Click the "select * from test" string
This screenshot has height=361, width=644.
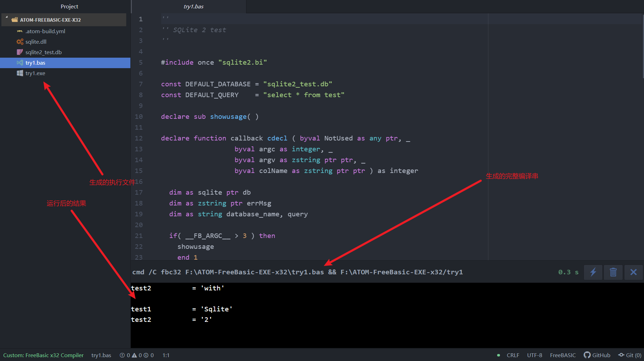[x=304, y=95]
